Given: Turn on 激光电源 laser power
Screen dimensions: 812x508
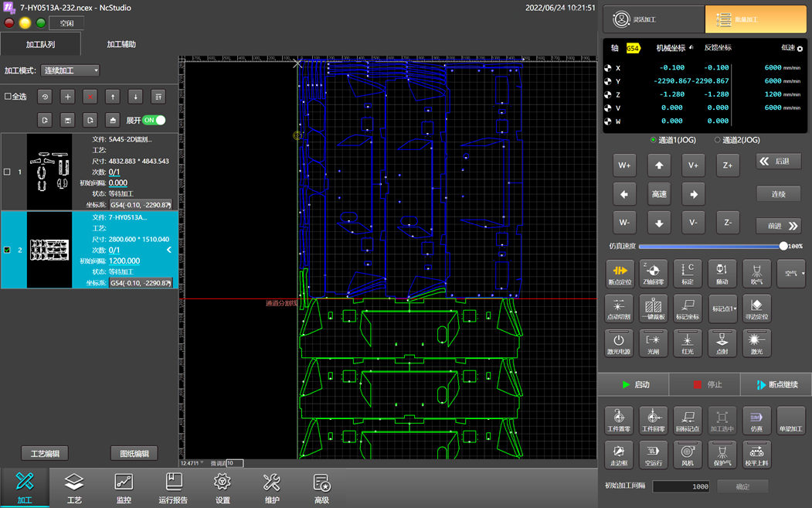Looking at the screenshot, I should [618, 343].
